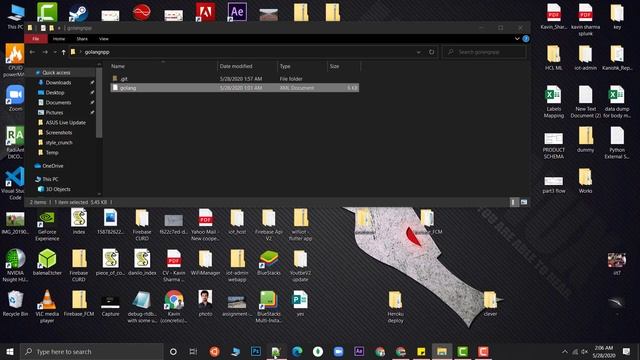The width and height of the screenshot is (640, 360).
Task: Select the PRODUCT SCHEMA desktop file
Action: coord(553,146)
